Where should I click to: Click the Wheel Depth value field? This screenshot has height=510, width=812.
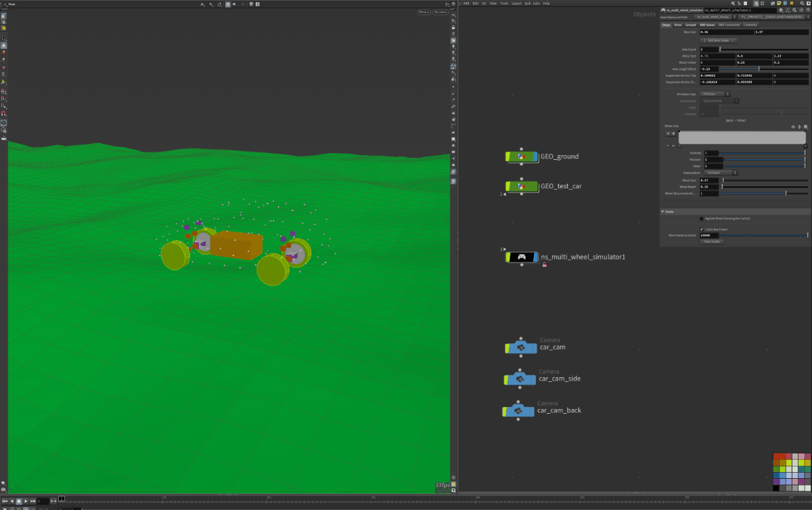tap(710, 187)
